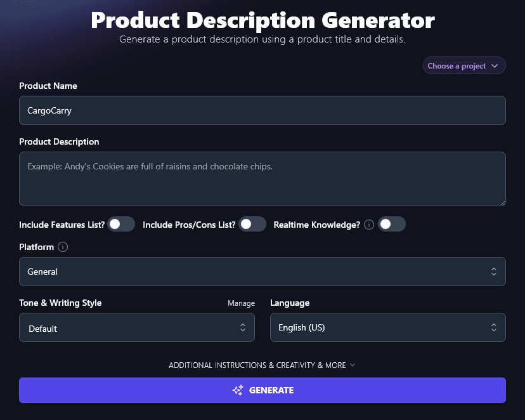Screen dimensions: 525x420
Task: Click the info icon beside Platform label
Action: pyautogui.click(x=63, y=247)
